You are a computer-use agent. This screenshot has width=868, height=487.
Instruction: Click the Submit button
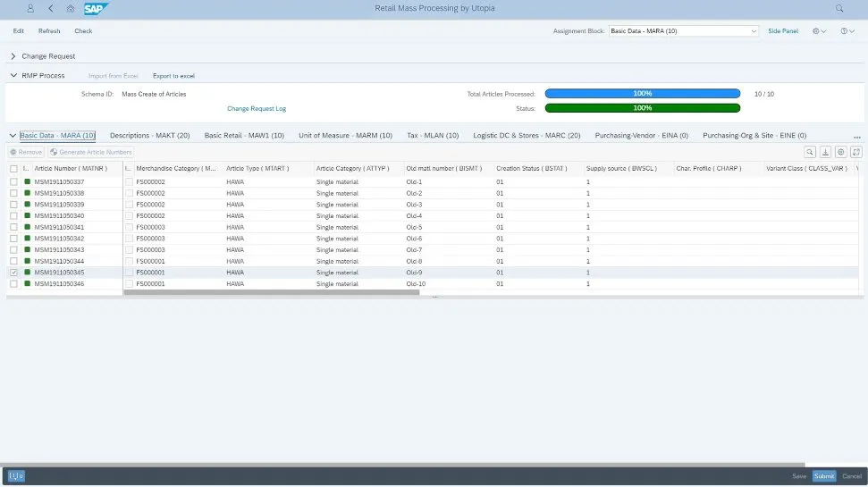[x=823, y=476]
